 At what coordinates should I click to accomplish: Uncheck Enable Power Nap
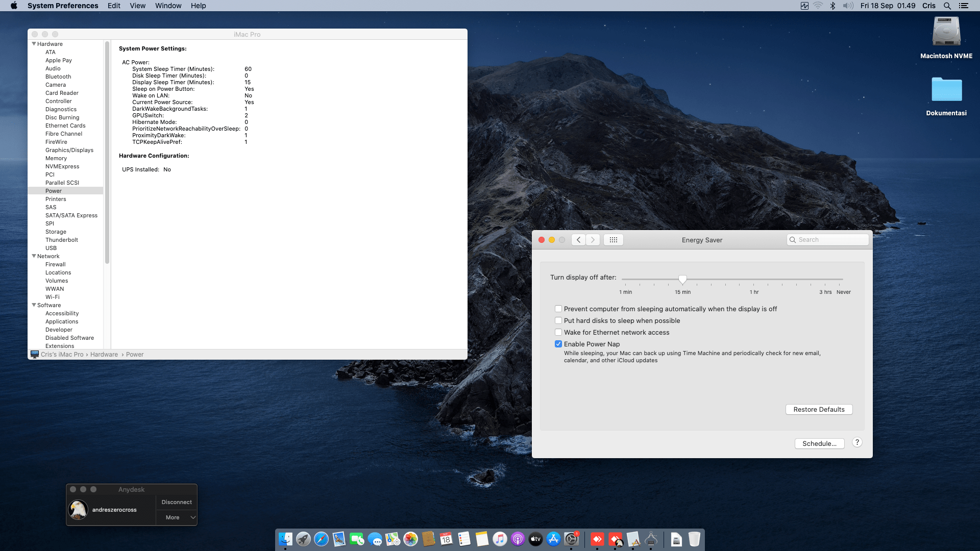click(558, 344)
